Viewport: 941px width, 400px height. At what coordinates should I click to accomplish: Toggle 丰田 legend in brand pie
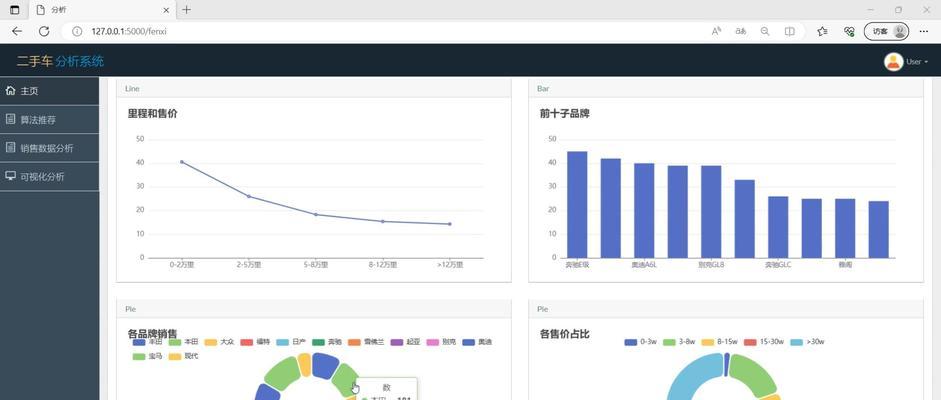pyautogui.click(x=148, y=342)
